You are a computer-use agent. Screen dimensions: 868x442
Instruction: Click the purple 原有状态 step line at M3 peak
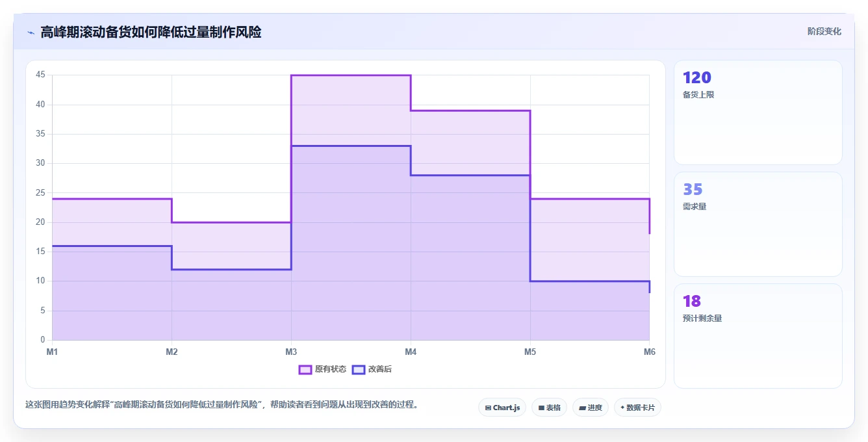(351, 75)
